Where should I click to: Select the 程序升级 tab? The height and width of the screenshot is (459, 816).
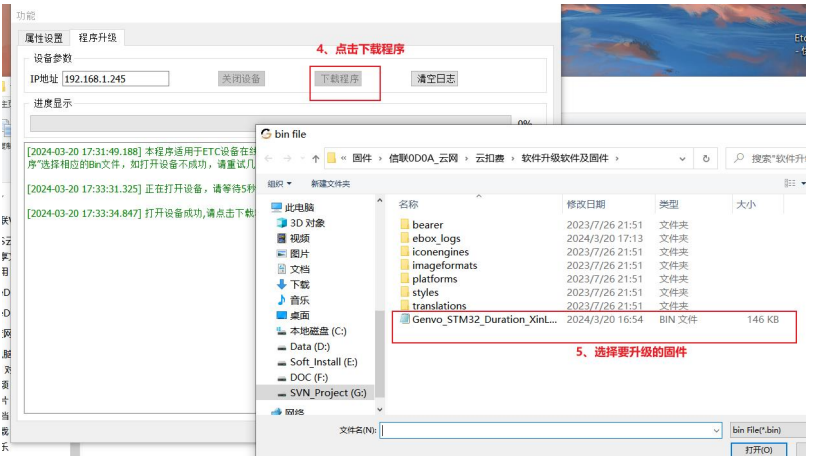tap(97, 37)
